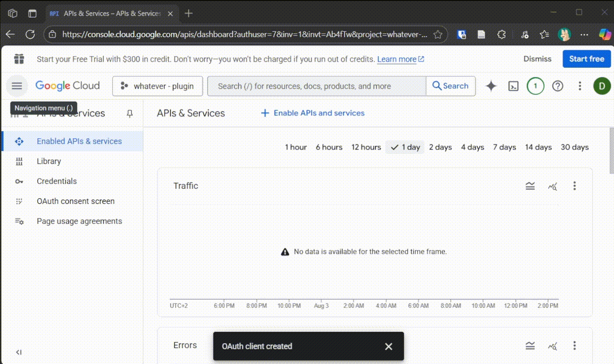Click Enable APIs and services

(x=313, y=113)
